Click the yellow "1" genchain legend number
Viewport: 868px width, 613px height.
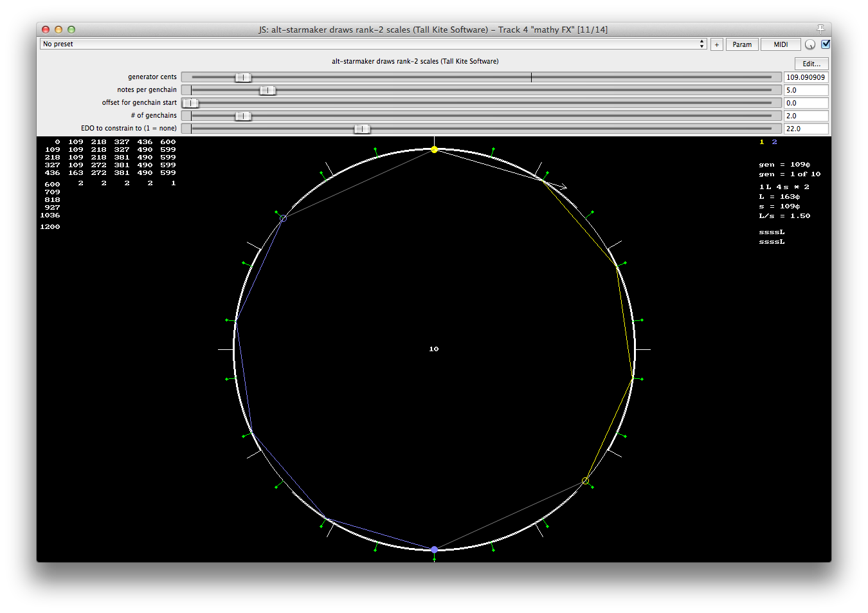pyautogui.click(x=762, y=142)
